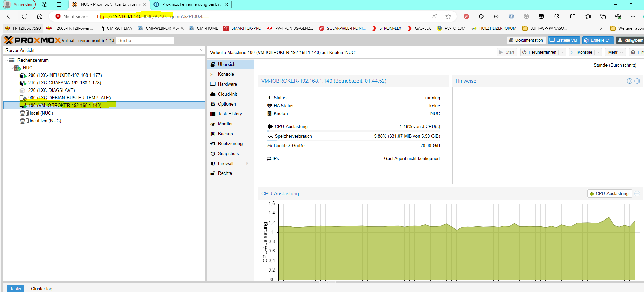The image size is (644, 292).
Task: Click the Proxmox logo
Action: pyautogui.click(x=32, y=40)
